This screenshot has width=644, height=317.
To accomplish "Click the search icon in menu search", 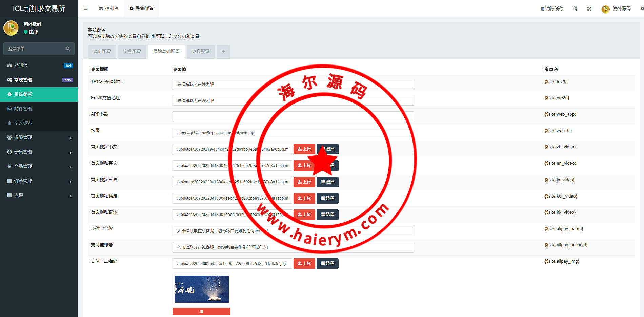I will click(x=68, y=49).
